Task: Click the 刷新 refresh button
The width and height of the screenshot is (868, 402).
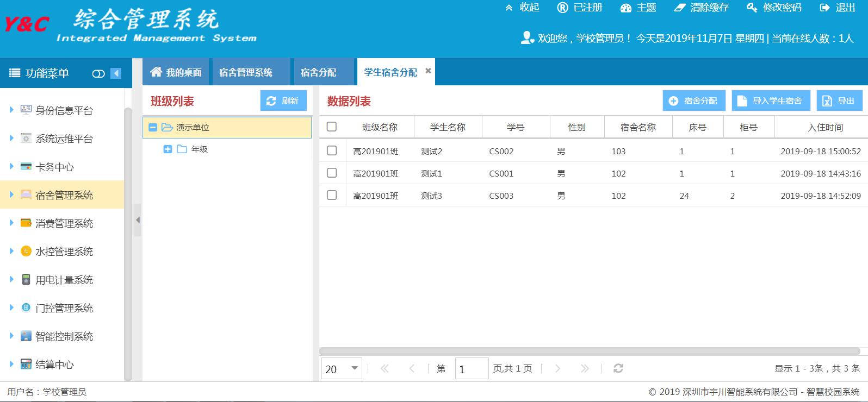Action: pyautogui.click(x=283, y=101)
